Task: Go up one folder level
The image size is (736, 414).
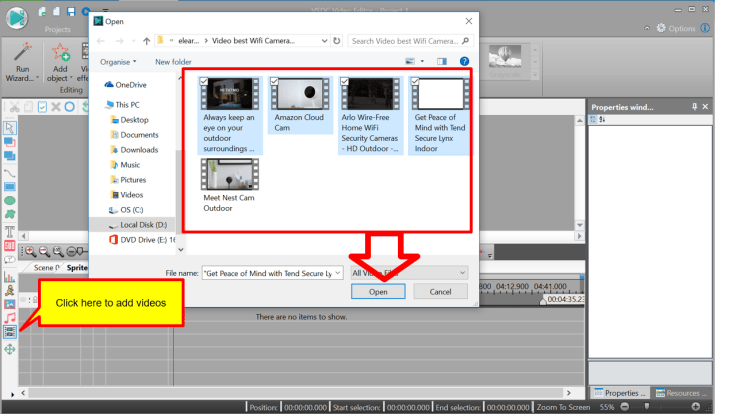Action: (x=146, y=41)
